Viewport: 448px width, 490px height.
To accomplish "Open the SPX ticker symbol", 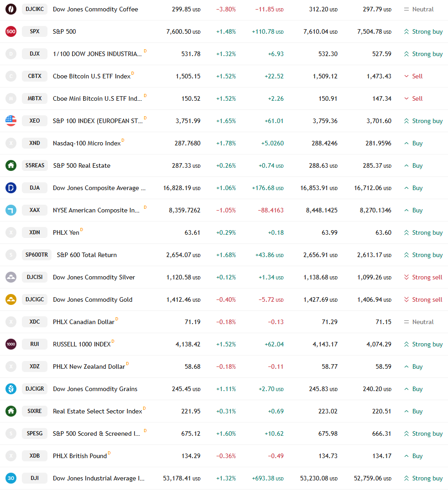I will (x=35, y=31).
